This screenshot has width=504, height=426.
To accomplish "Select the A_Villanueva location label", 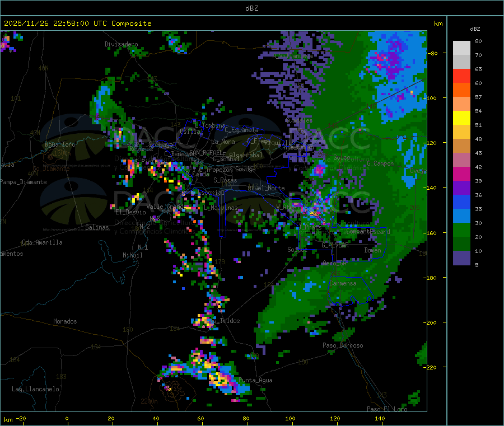I will pos(292,56).
